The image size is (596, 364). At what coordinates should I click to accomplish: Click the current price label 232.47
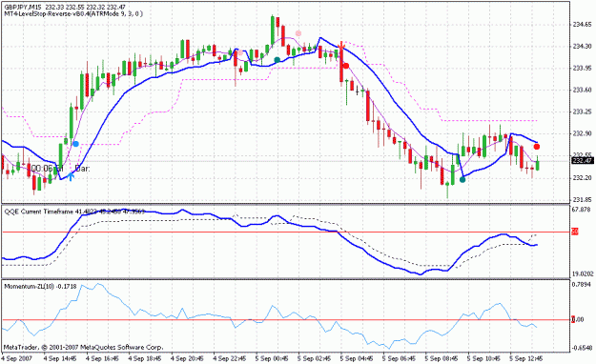(x=583, y=161)
